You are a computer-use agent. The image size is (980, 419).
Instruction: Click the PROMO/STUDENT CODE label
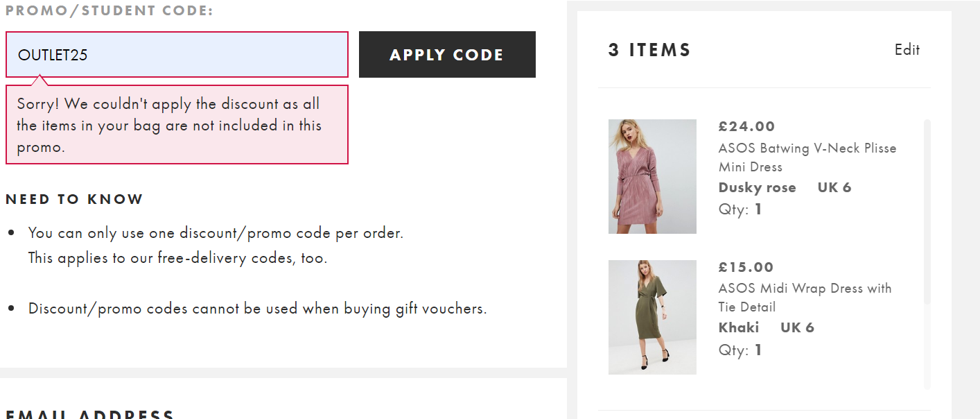(x=110, y=11)
